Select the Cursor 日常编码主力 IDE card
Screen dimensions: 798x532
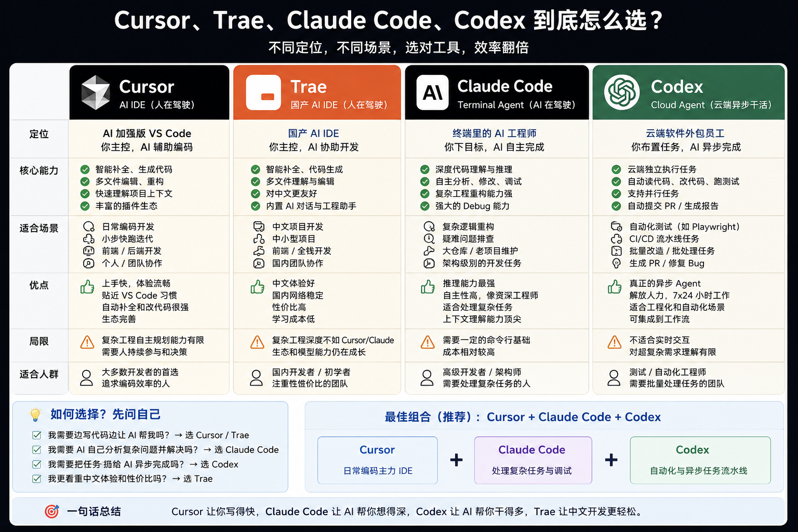pos(378,460)
